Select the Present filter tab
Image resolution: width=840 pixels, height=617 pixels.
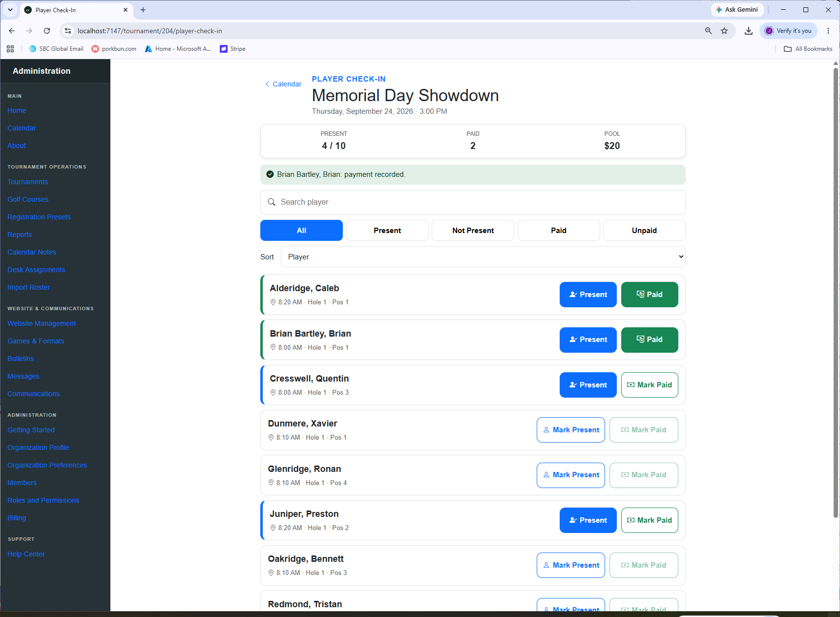[387, 231]
